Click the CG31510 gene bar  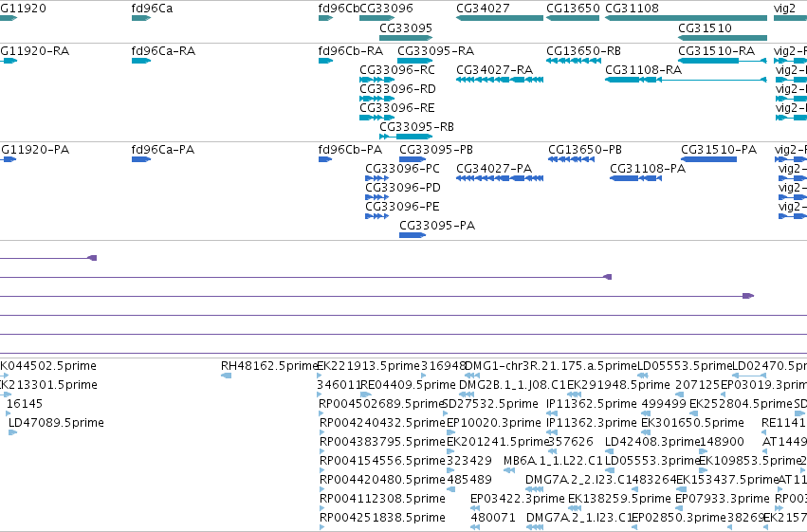tap(723, 38)
